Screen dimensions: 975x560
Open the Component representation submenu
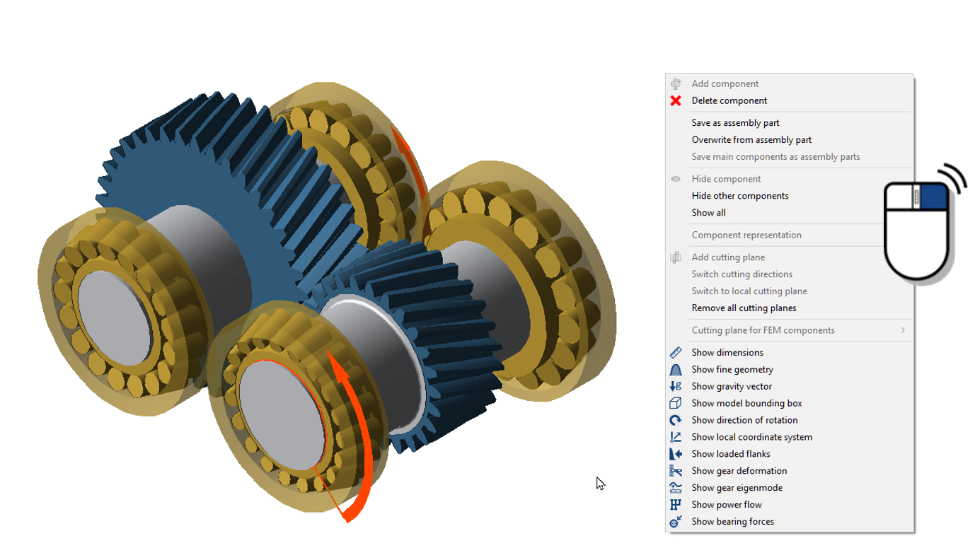(746, 235)
